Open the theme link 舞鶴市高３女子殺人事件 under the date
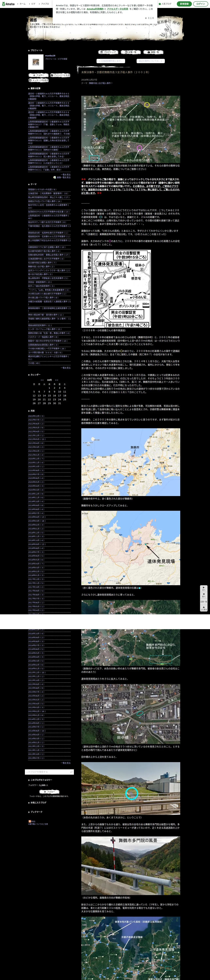This screenshot has width=210, height=980. [100, 83]
